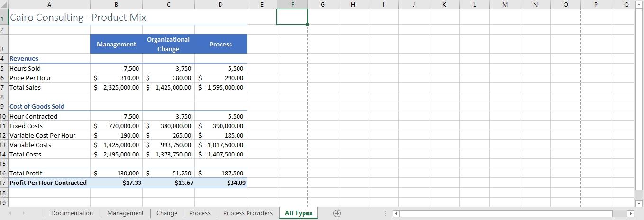Click vertical scrollbar up arrow
Screen dimensions: 644x220
pyautogui.click(x=639, y=4)
